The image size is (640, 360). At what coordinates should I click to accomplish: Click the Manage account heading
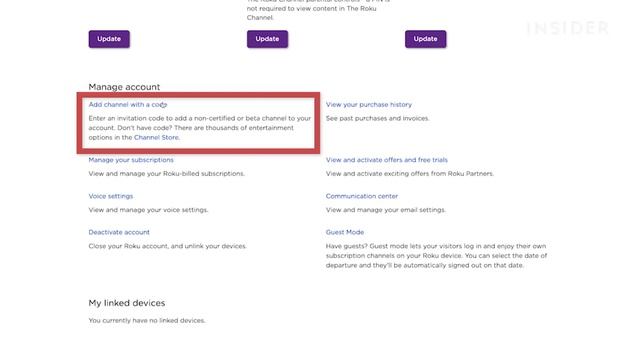point(124,87)
